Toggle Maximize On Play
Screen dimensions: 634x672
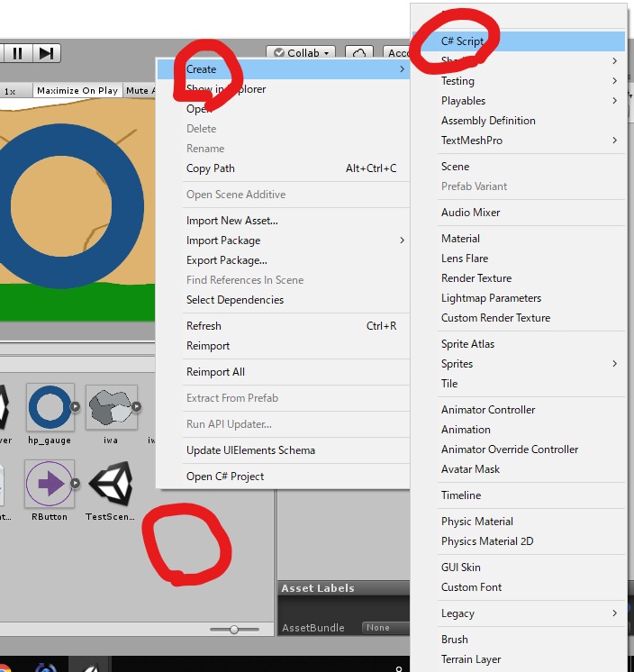tap(77, 90)
